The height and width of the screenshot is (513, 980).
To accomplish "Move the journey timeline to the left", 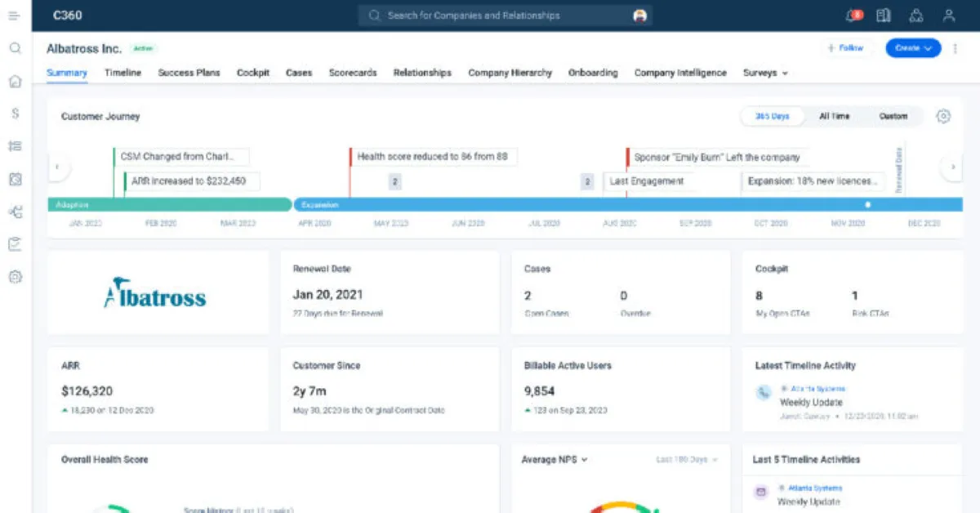I will [x=57, y=167].
